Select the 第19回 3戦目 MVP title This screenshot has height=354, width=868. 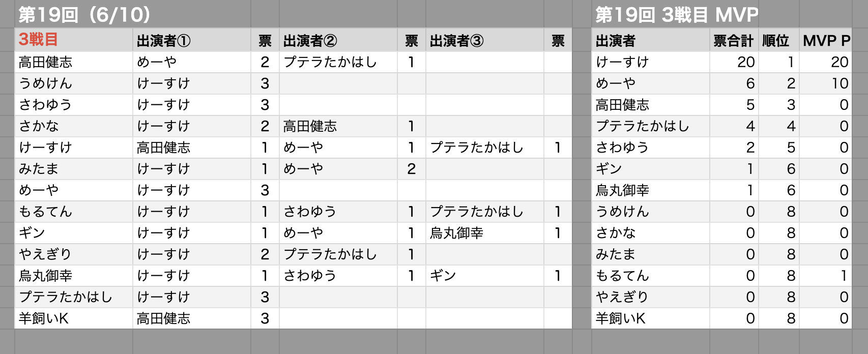[677, 15]
